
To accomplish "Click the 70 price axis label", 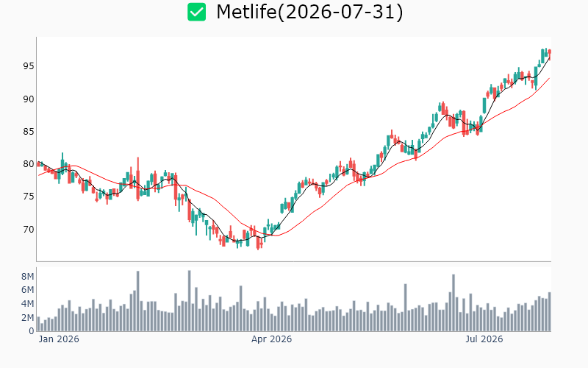I will pos(29,230).
